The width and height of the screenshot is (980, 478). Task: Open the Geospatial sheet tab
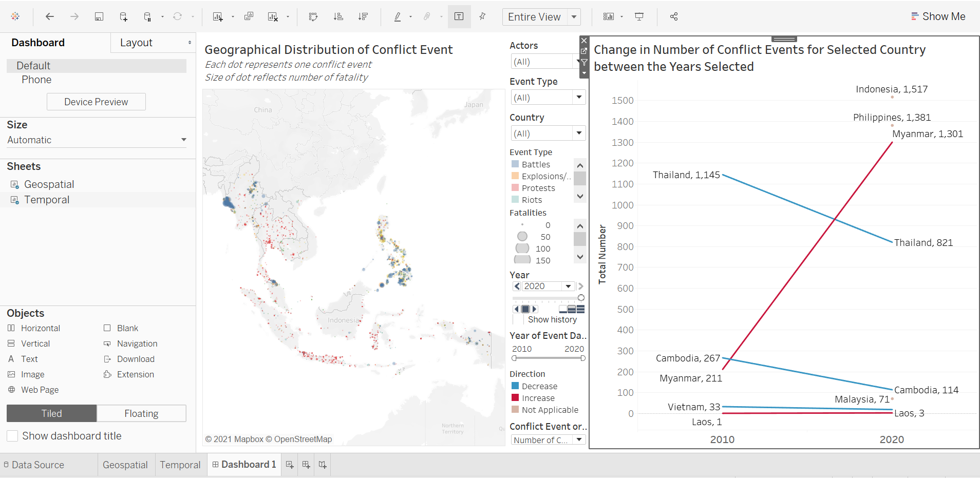(x=125, y=465)
